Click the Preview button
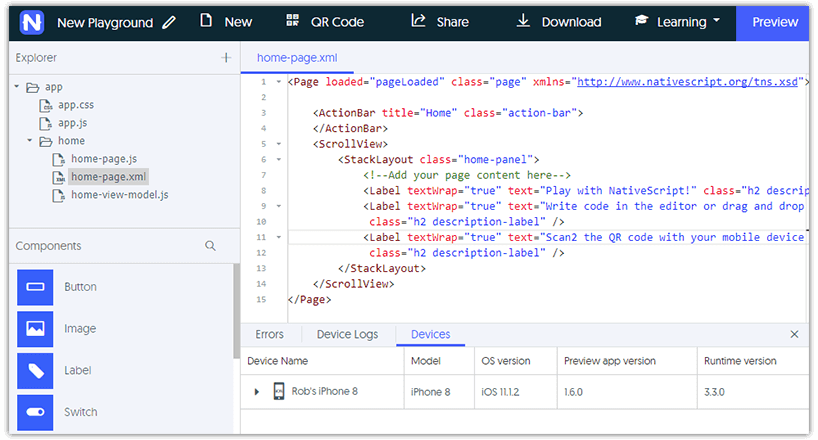The height and width of the screenshot is (440, 818). (x=774, y=22)
